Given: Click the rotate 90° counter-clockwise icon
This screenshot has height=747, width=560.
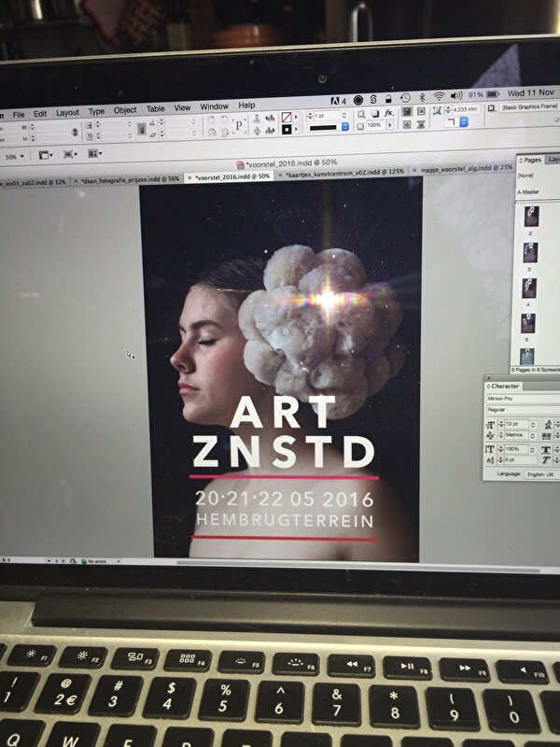Looking at the screenshot, I should (x=224, y=120).
